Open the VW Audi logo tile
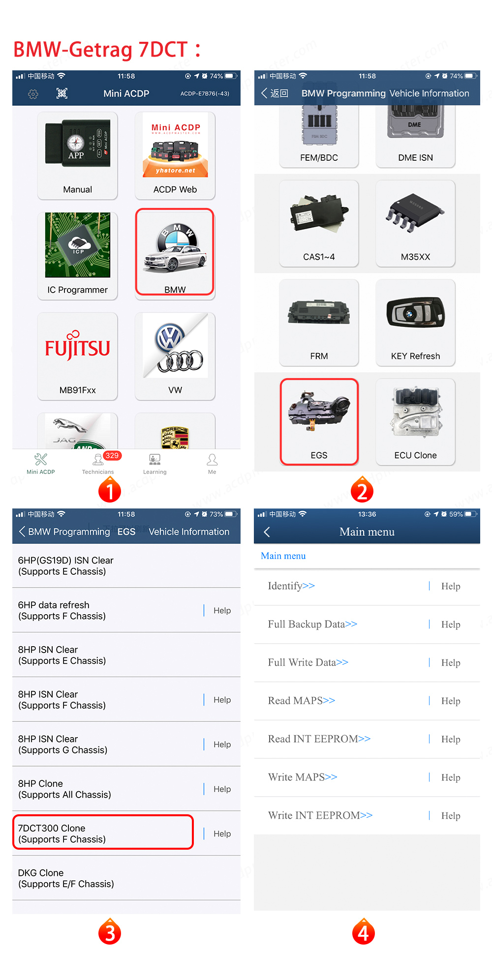The height and width of the screenshot is (980, 492). point(175,356)
